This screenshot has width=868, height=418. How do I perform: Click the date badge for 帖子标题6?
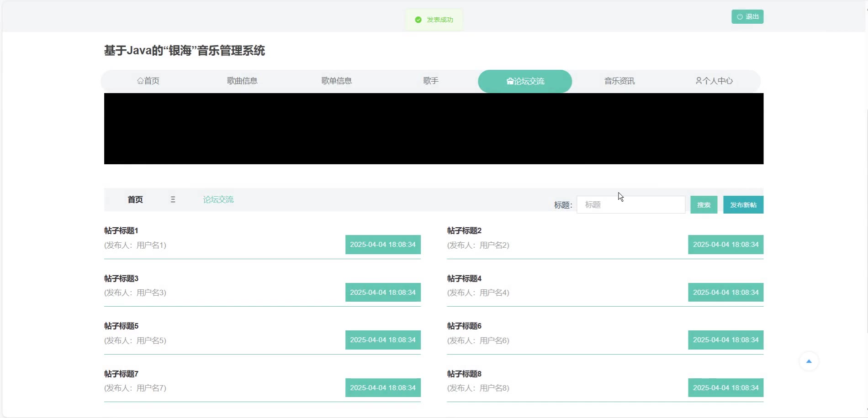coord(726,340)
